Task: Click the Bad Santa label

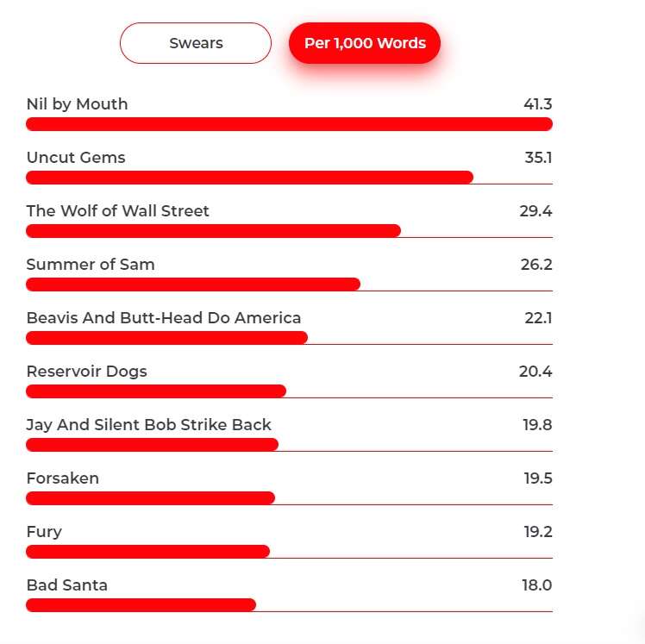Action: [67, 585]
